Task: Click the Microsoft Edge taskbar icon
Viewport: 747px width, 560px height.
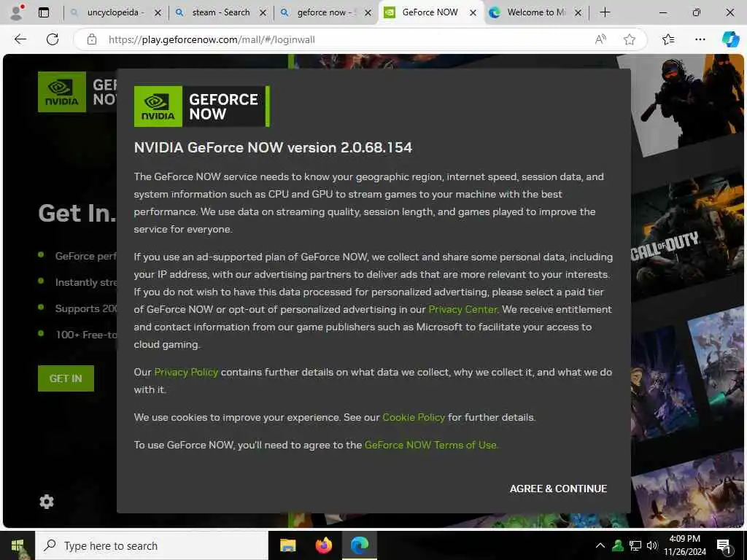Action: click(360, 545)
